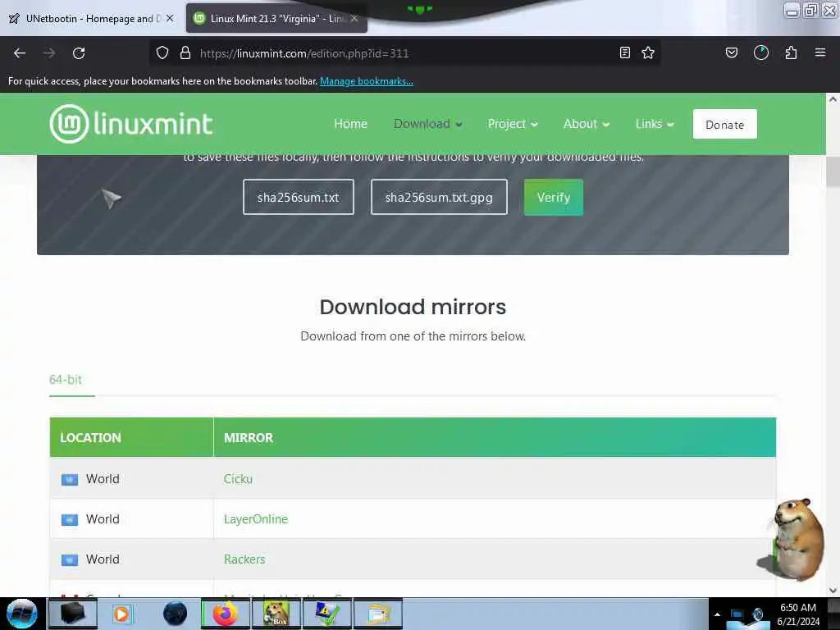Open the black box taskbar app
The image size is (840, 630).
73,614
